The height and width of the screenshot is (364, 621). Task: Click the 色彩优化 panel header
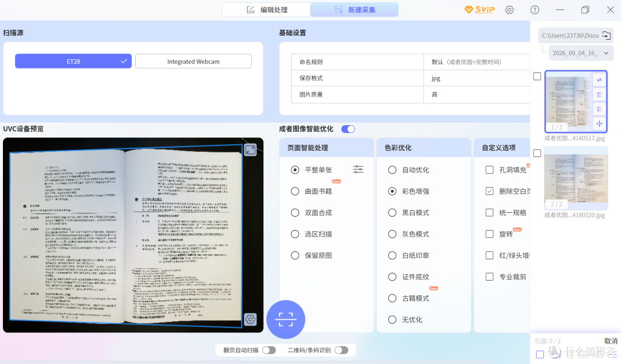(424, 148)
